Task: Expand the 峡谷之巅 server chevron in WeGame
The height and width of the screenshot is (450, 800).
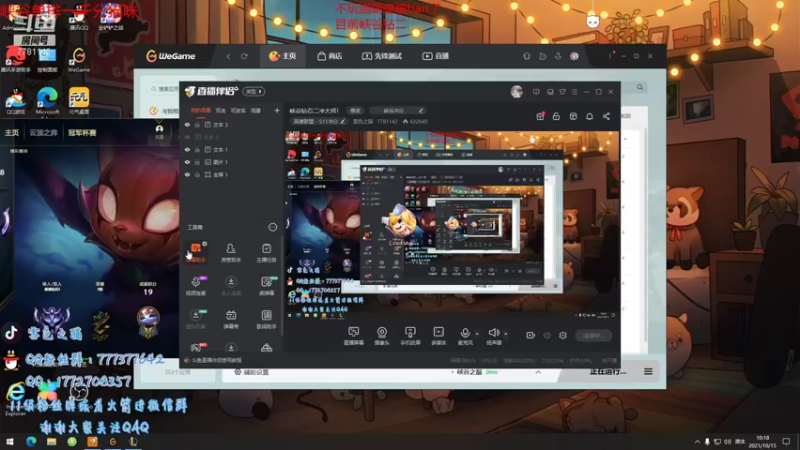Action: [538, 372]
